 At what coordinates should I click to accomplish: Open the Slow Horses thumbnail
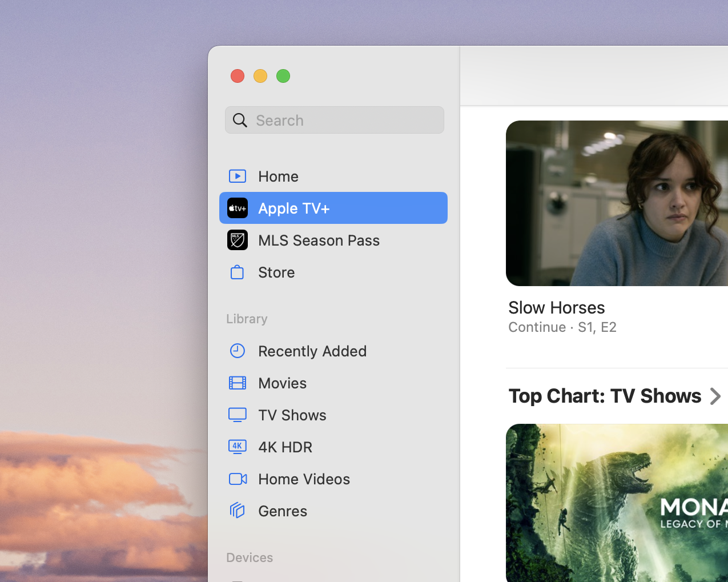coord(617,203)
